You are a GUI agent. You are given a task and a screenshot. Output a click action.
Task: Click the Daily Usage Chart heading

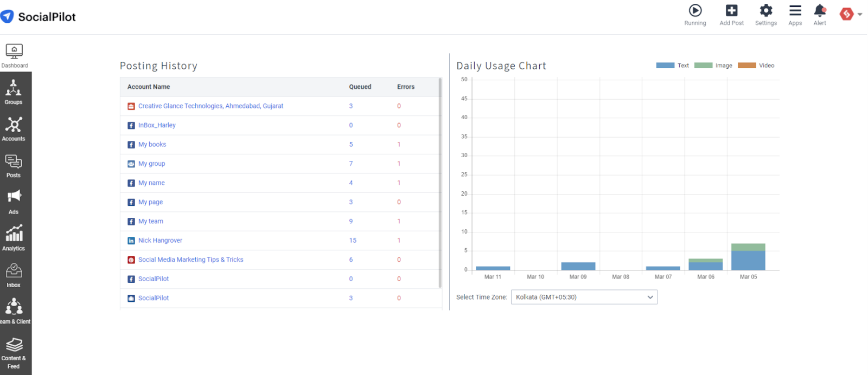501,66
